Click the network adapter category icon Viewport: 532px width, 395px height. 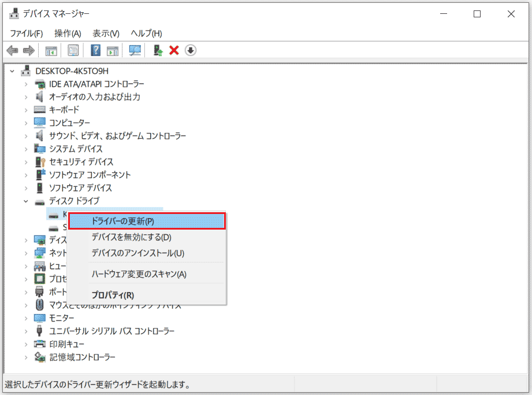[x=40, y=253]
